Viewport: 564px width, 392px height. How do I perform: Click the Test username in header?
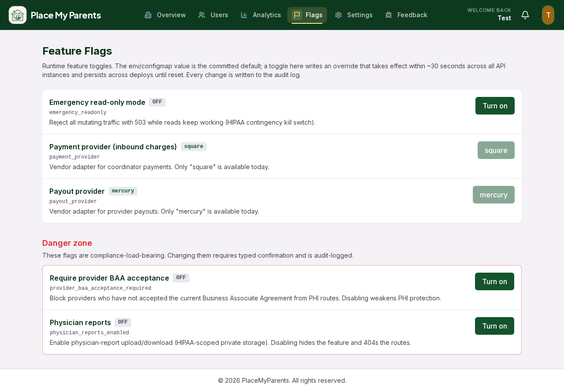pos(504,18)
